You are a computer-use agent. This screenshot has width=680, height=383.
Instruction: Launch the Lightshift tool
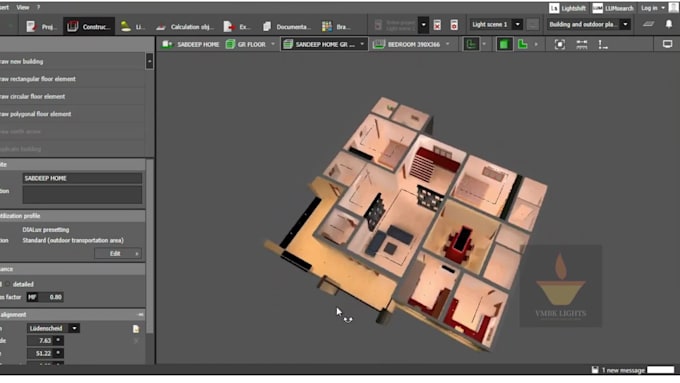click(x=567, y=8)
